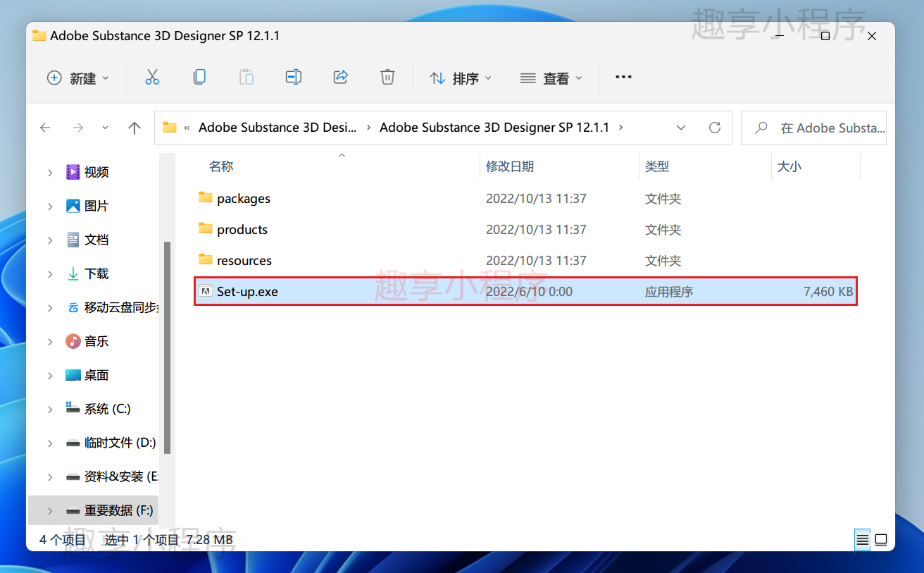Select the products folder name
The height and width of the screenshot is (573, 924).
point(242,230)
